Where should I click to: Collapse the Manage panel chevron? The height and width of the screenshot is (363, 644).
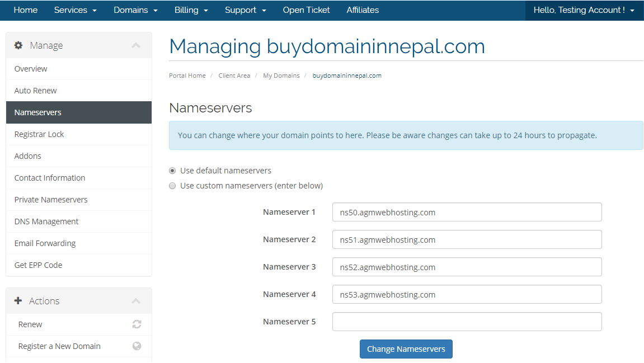[x=136, y=45]
